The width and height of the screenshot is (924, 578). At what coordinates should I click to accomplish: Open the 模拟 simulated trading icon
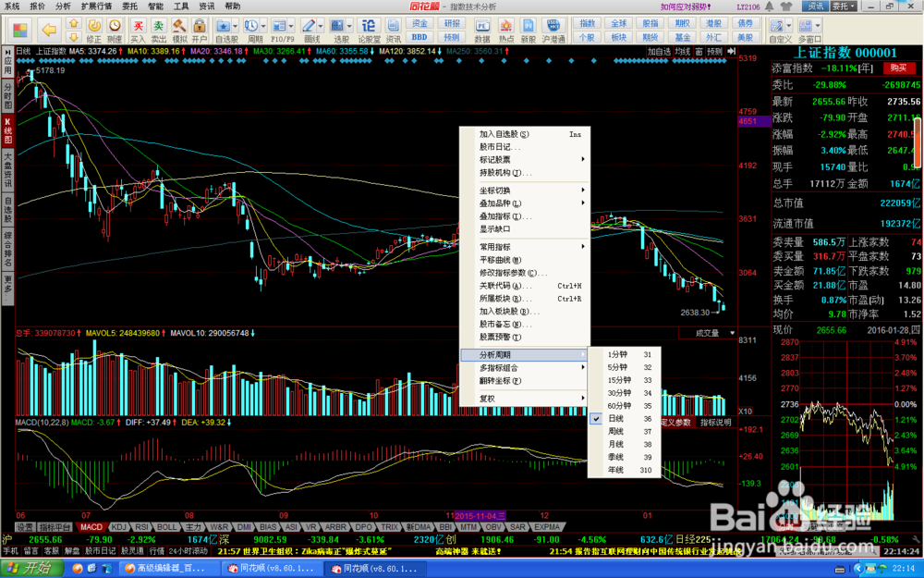coord(179,31)
